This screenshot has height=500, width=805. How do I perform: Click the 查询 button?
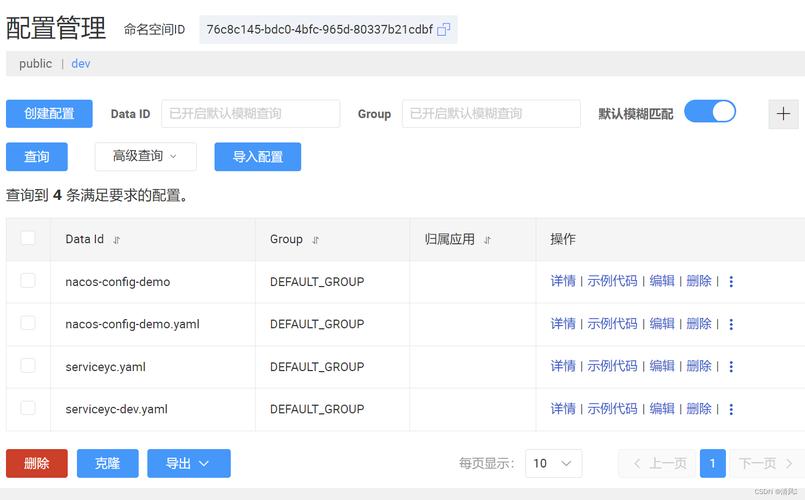36,157
